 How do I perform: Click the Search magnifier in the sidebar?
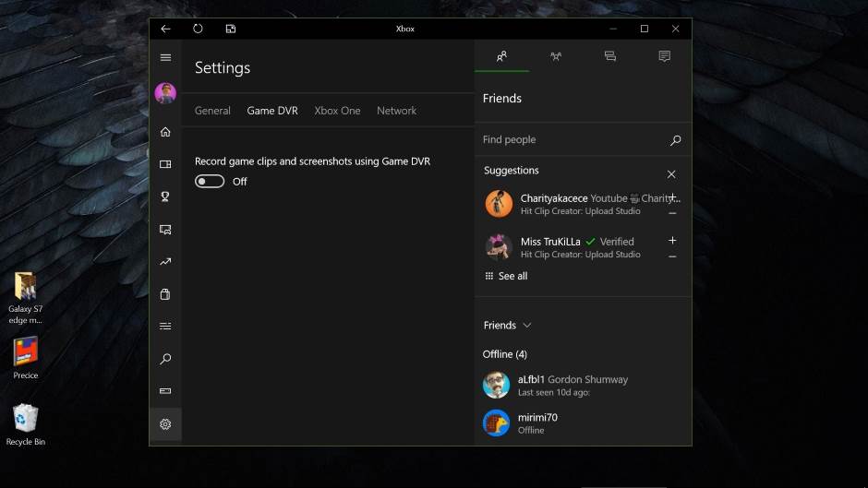pyautogui.click(x=165, y=359)
